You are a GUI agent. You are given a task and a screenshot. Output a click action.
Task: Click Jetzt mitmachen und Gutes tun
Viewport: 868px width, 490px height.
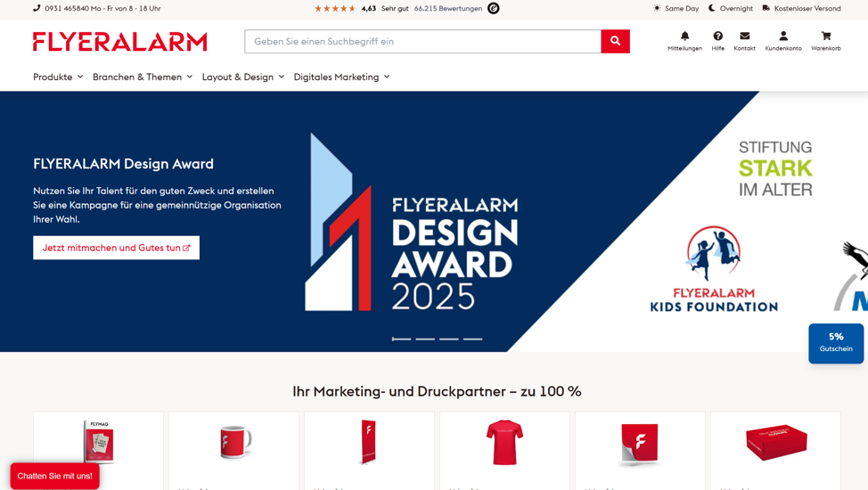click(x=116, y=248)
